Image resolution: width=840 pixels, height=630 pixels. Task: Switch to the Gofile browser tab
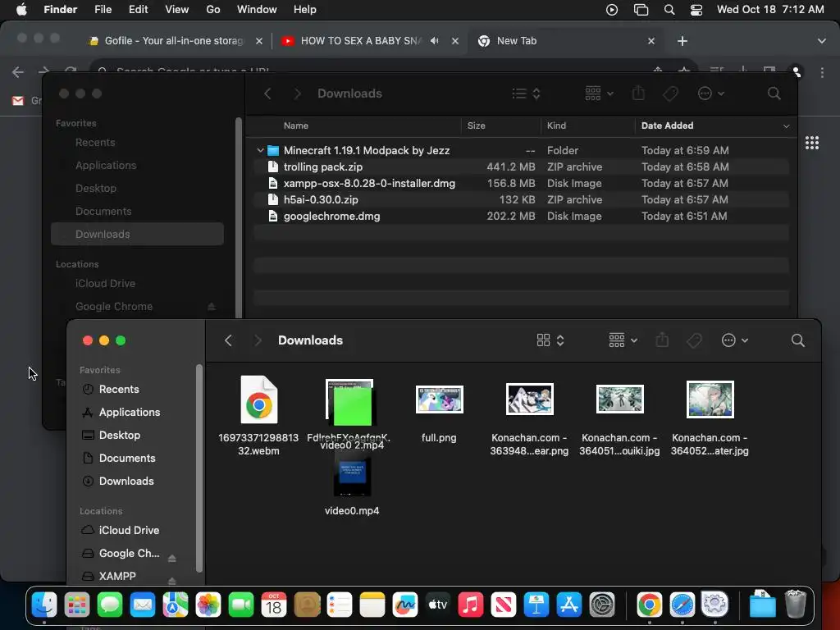[x=175, y=41]
